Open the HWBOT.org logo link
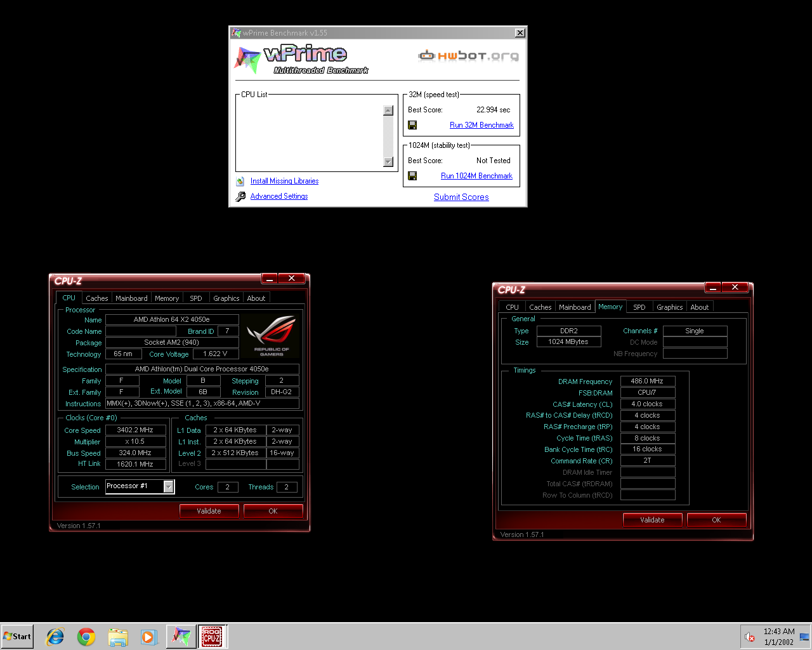 [468, 55]
